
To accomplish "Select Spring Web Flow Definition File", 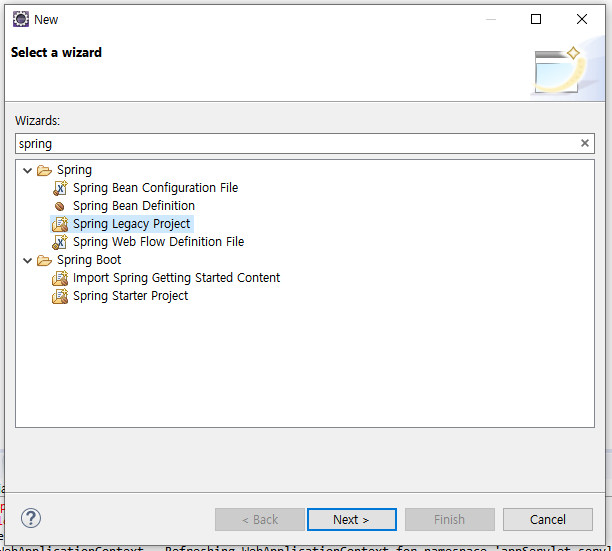I will (x=158, y=242).
